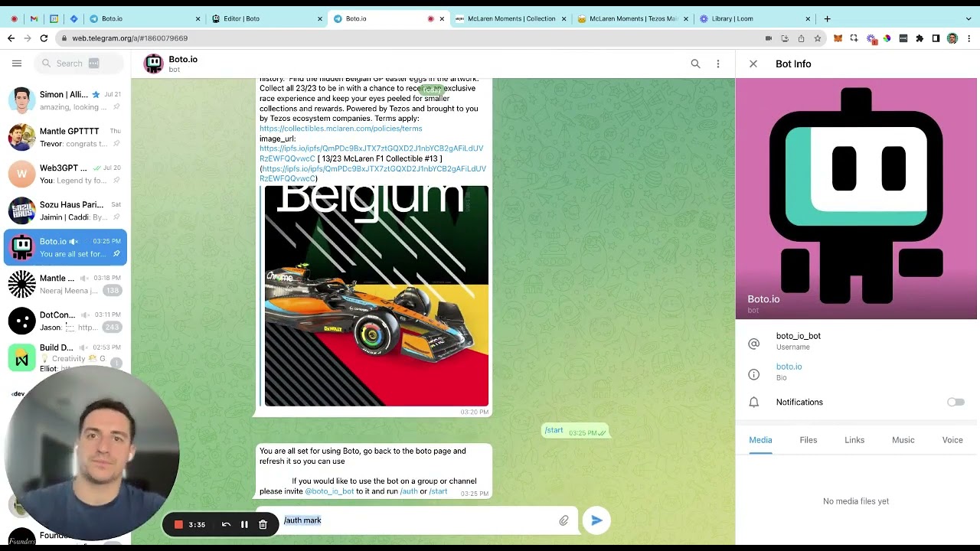Screen dimensions: 980x551
Task: Toggle the Notifications switch for Boto.io
Action: (x=955, y=402)
